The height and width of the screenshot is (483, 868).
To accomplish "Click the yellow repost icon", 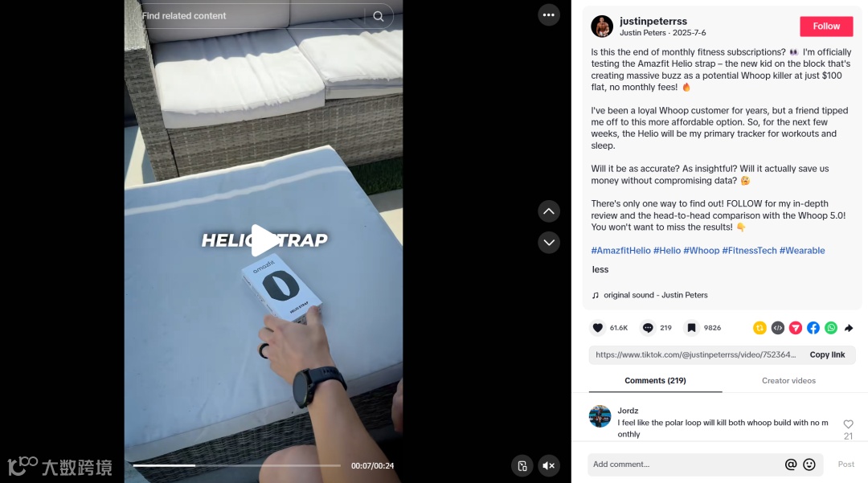I will [759, 328].
